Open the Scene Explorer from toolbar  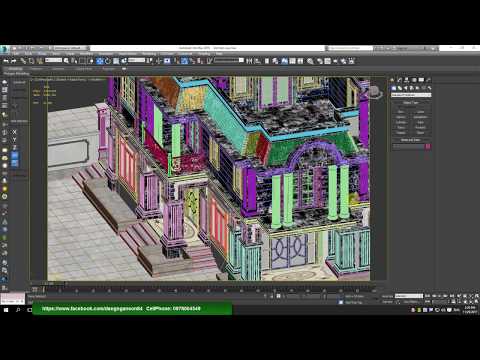(x=267, y=61)
